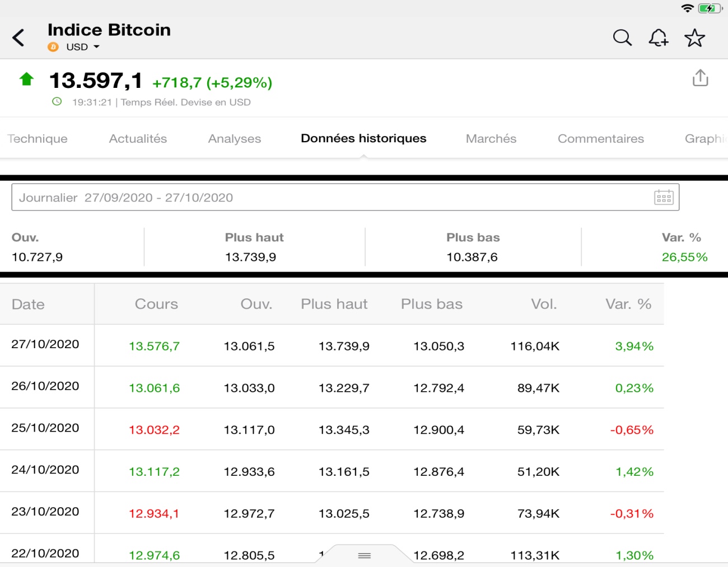
Task: Open the Journalier date range selector
Action: pos(336,198)
